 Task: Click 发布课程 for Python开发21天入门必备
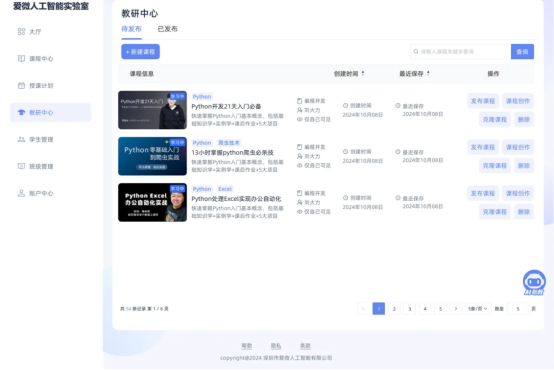(x=483, y=101)
